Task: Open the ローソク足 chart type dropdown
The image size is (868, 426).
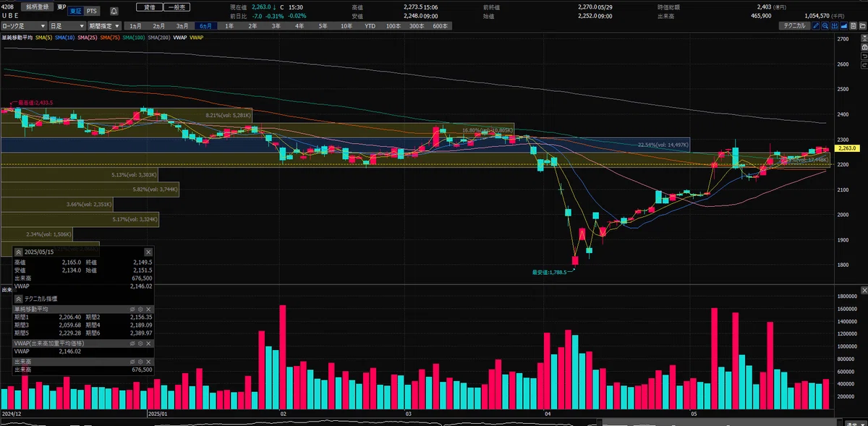Action: pos(23,26)
